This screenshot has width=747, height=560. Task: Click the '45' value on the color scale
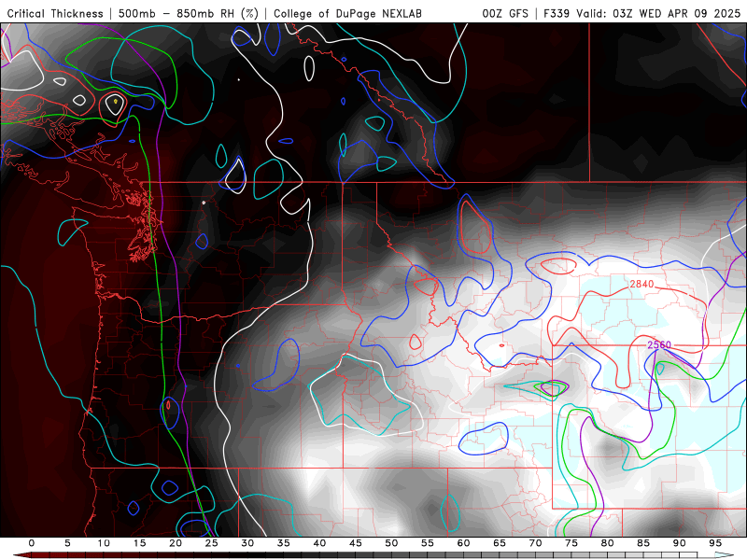click(x=356, y=543)
